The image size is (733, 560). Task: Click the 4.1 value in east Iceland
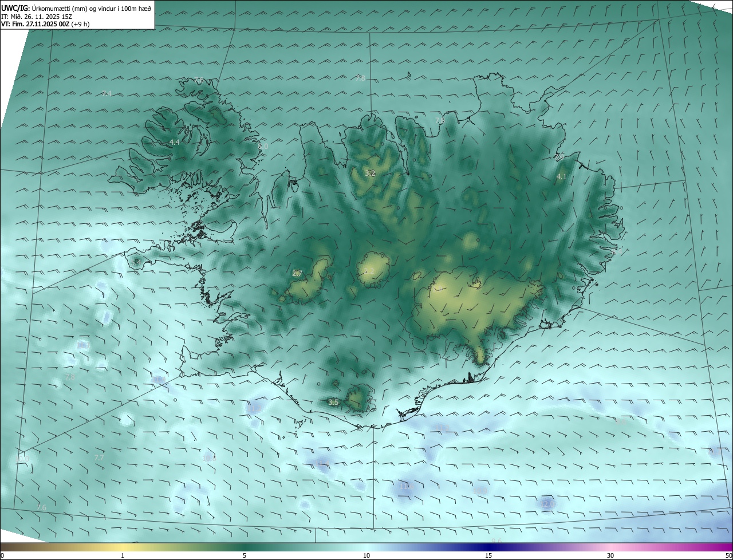click(561, 177)
